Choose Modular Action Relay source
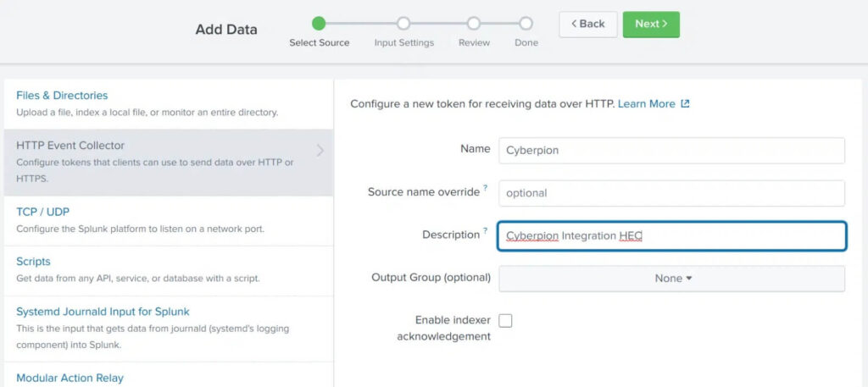This screenshot has height=387, width=868. tap(70, 379)
